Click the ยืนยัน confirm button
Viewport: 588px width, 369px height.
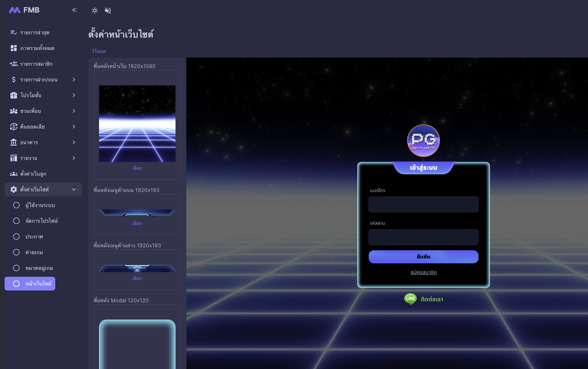click(x=423, y=257)
